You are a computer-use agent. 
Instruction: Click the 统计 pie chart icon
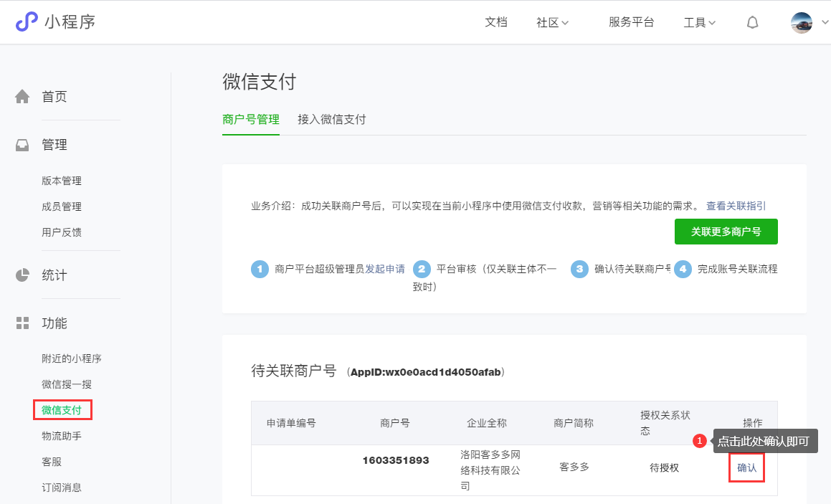coord(22,275)
